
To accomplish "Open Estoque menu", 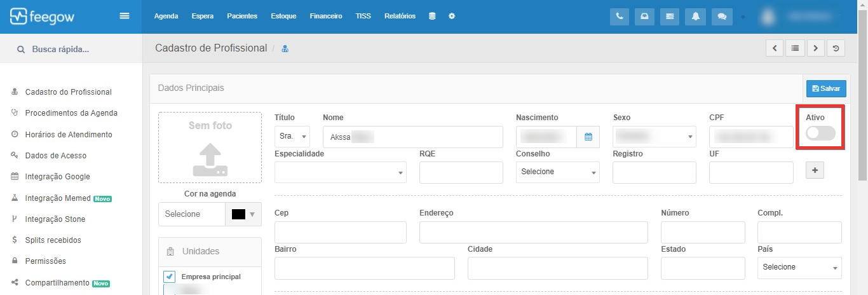I will point(283,16).
